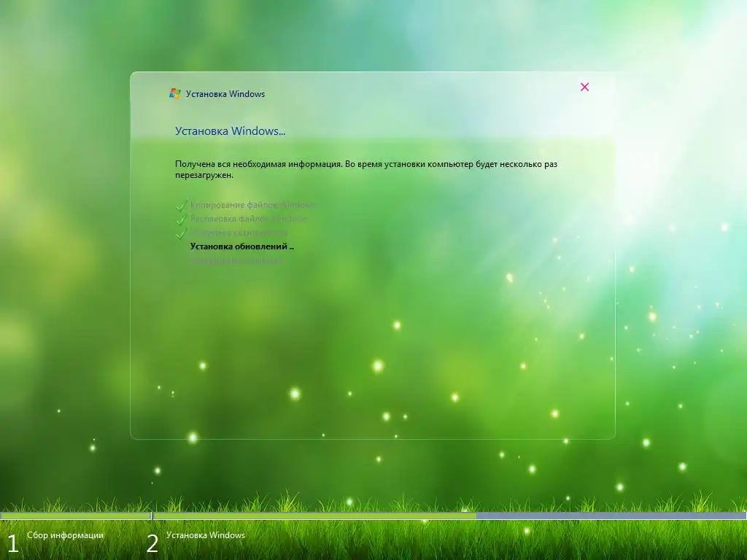Select the bold step Установка обновлений
This screenshot has height=560, width=747.
pos(241,246)
